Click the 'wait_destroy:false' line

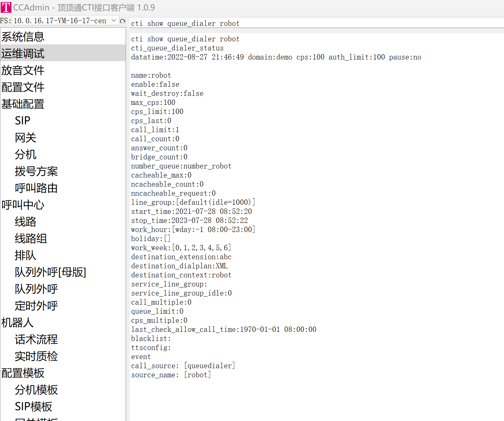click(167, 93)
